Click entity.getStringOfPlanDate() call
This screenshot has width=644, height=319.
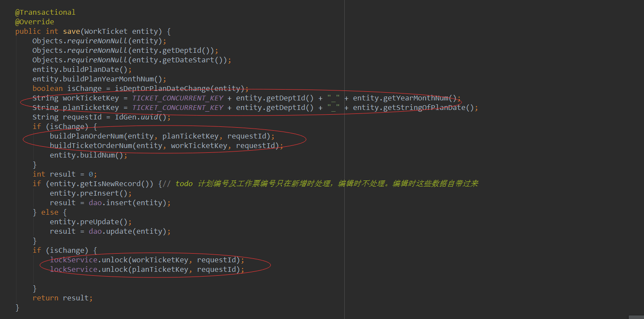pyautogui.click(x=414, y=107)
